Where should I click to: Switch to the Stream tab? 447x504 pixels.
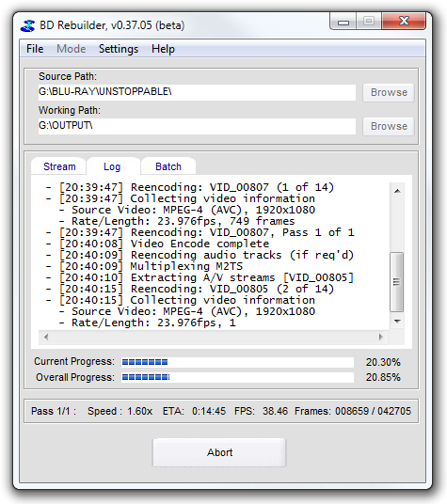59,166
